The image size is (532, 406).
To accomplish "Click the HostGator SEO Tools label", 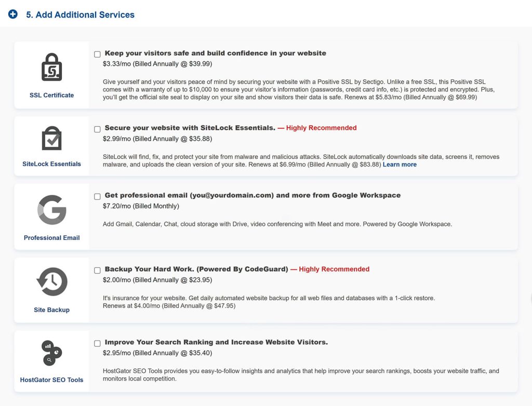I will coord(51,380).
